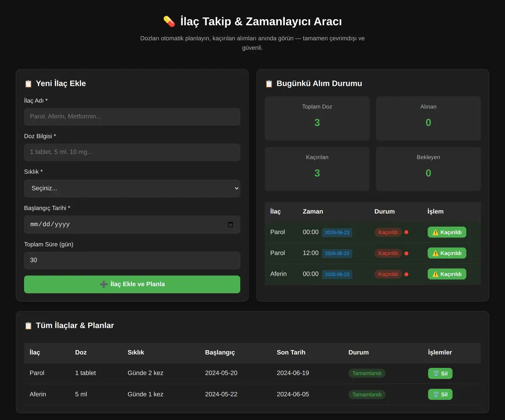Click the İlaç Ekle ve Planla button

132,284
